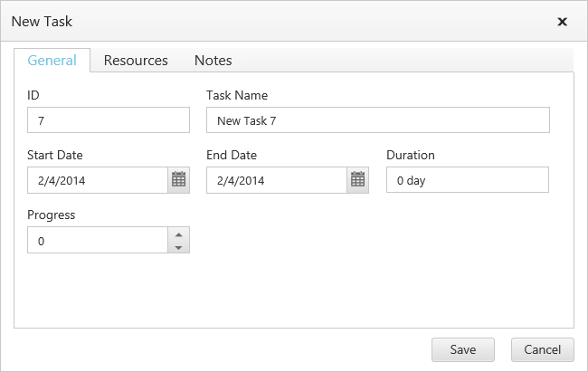Image resolution: width=588 pixels, height=372 pixels.
Task: Click the New Task title bar text
Action: pyautogui.click(x=42, y=21)
